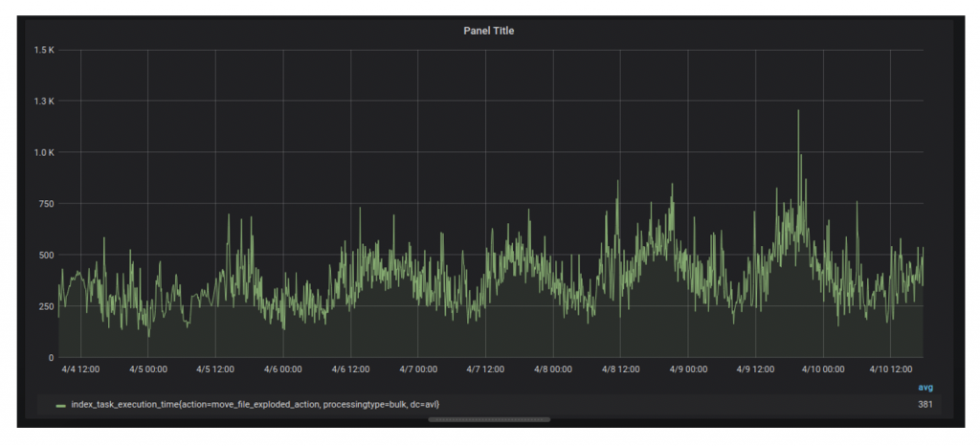Click the 4/9 00:00 x-axis label
The image size is (980, 446).
point(689,369)
